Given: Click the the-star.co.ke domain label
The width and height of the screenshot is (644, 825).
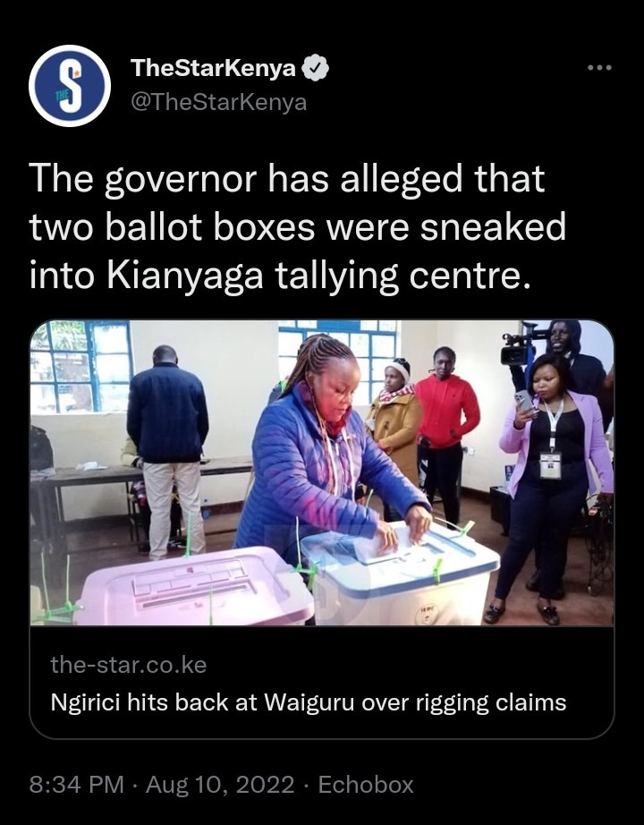Looking at the screenshot, I should coord(129,665).
